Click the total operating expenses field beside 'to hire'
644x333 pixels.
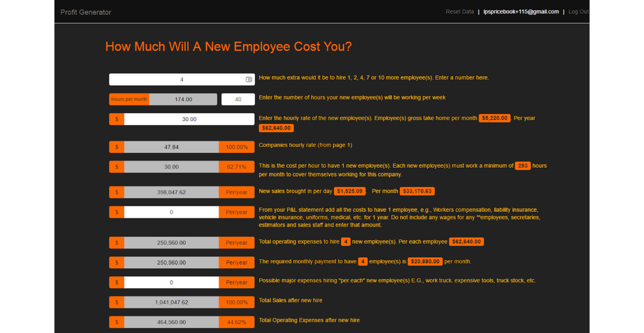(171, 242)
